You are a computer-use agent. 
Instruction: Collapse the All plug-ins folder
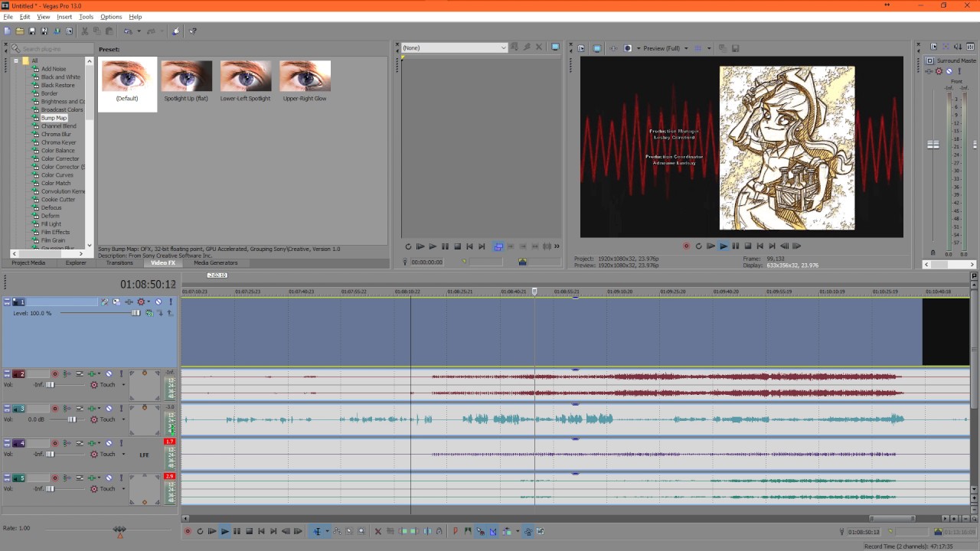point(16,60)
